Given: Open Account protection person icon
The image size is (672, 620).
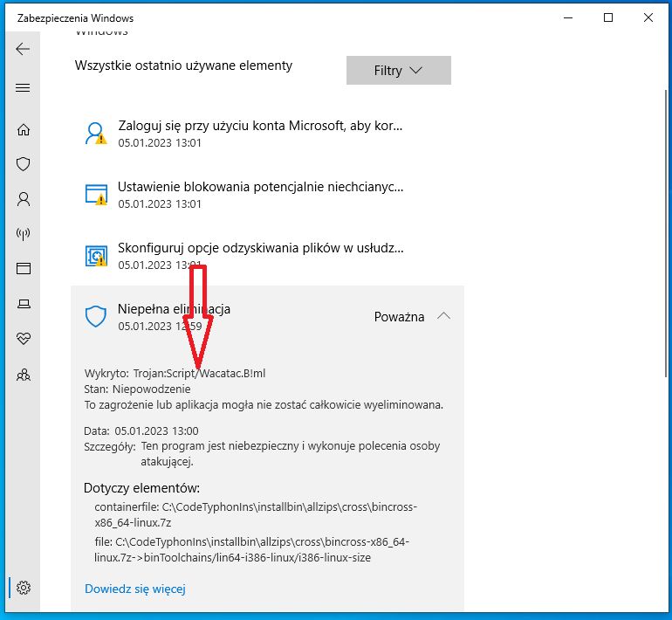Looking at the screenshot, I should [24, 199].
